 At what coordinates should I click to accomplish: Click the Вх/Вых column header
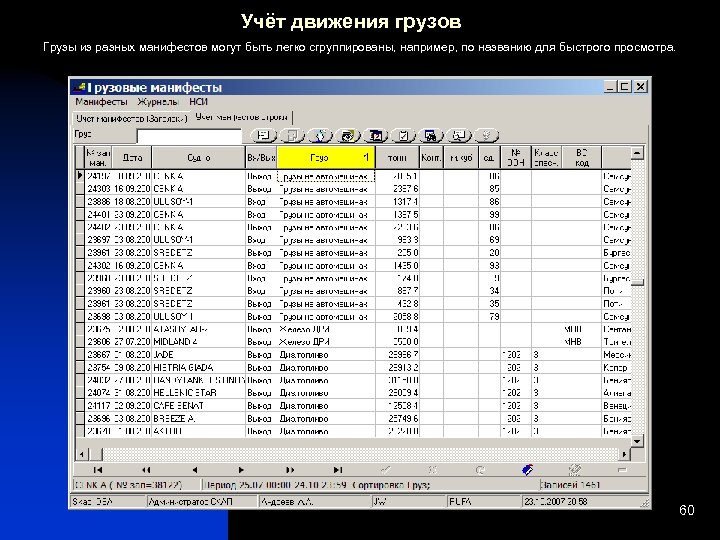pos(261,158)
